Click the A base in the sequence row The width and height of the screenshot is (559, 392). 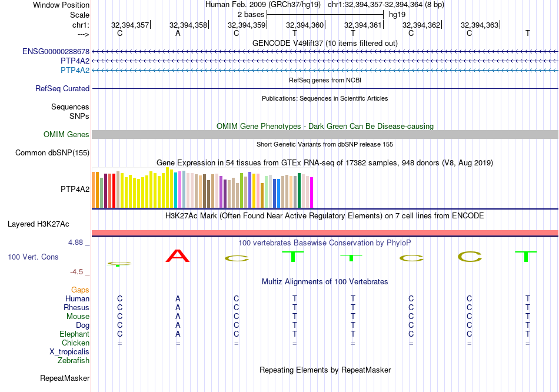click(x=178, y=34)
